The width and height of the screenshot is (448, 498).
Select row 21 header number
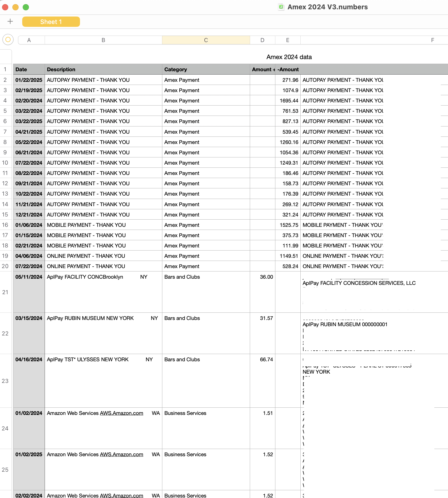(5, 292)
